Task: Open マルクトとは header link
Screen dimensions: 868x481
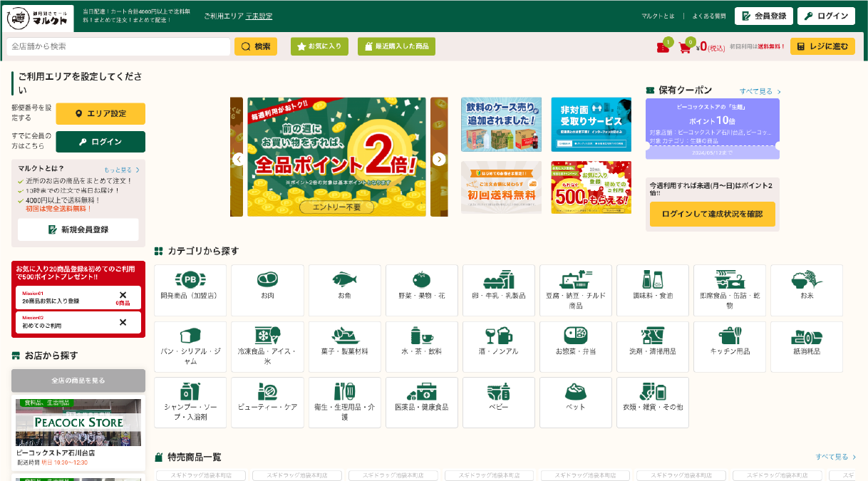Action: tap(658, 16)
